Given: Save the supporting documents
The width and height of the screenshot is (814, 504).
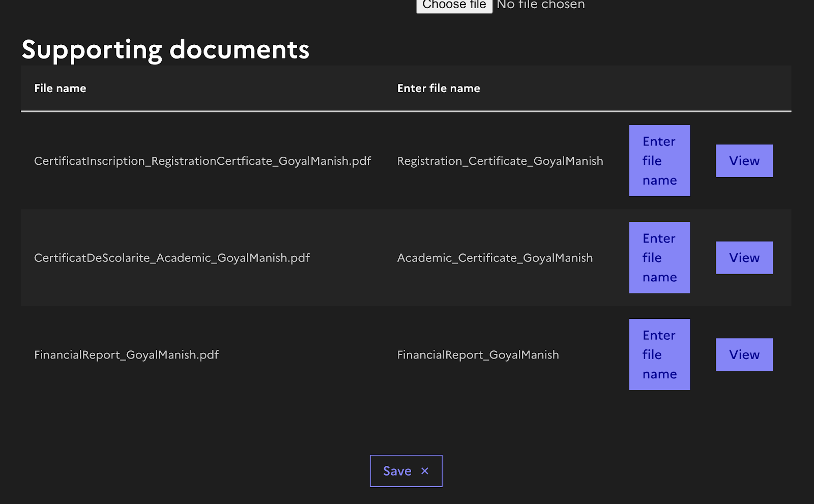Looking at the screenshot, I should pos(397,471).
